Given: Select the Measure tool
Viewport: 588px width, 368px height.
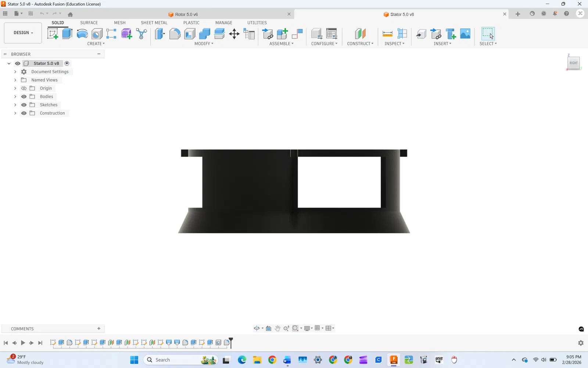Looking at the screenshot, I should click(387, 34).
